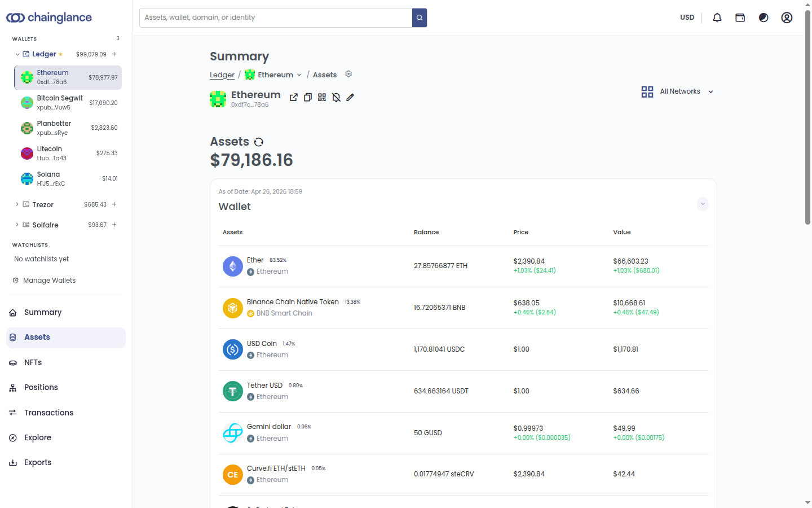Screen dimensions: 812x508
Task: Click balance 16.72065371 BNB
Action: pyautogui.click(x=440, y=308)
